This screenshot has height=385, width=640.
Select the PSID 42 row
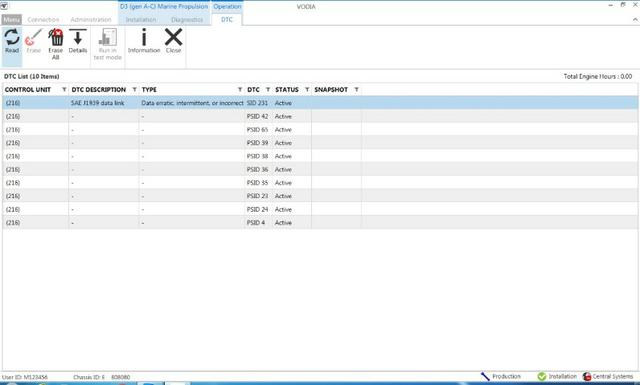click(320, 116)
